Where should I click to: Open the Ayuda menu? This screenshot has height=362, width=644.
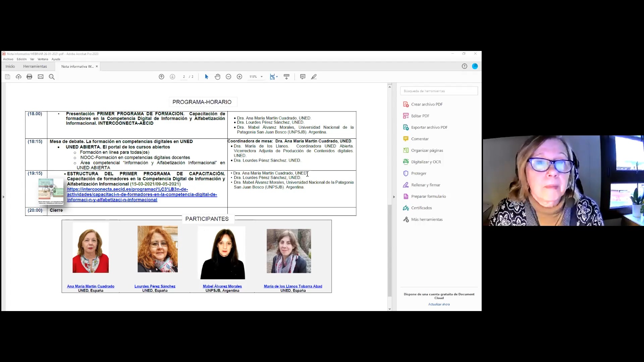pyautogui.click(x=56, y=59)
